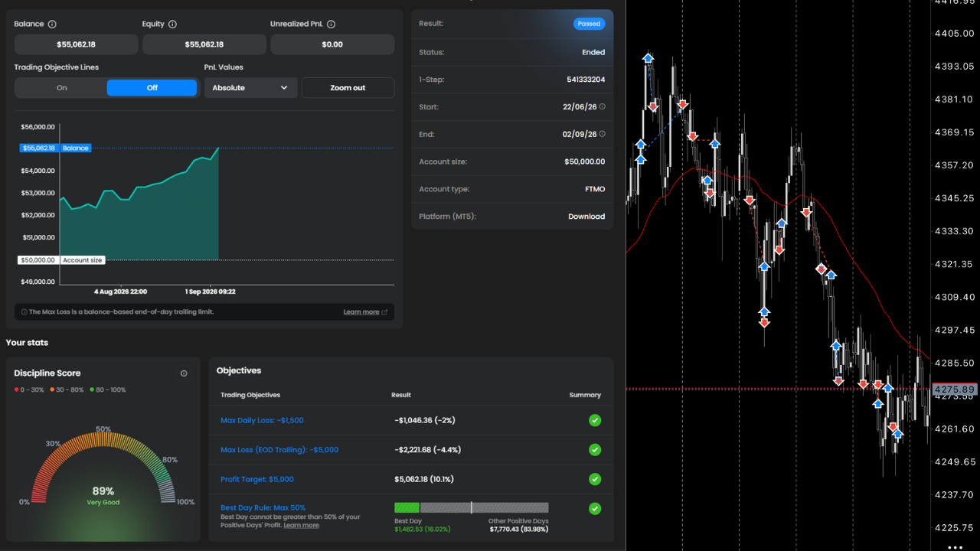Open the three-dots menu below the chart

tap(955, 546)
